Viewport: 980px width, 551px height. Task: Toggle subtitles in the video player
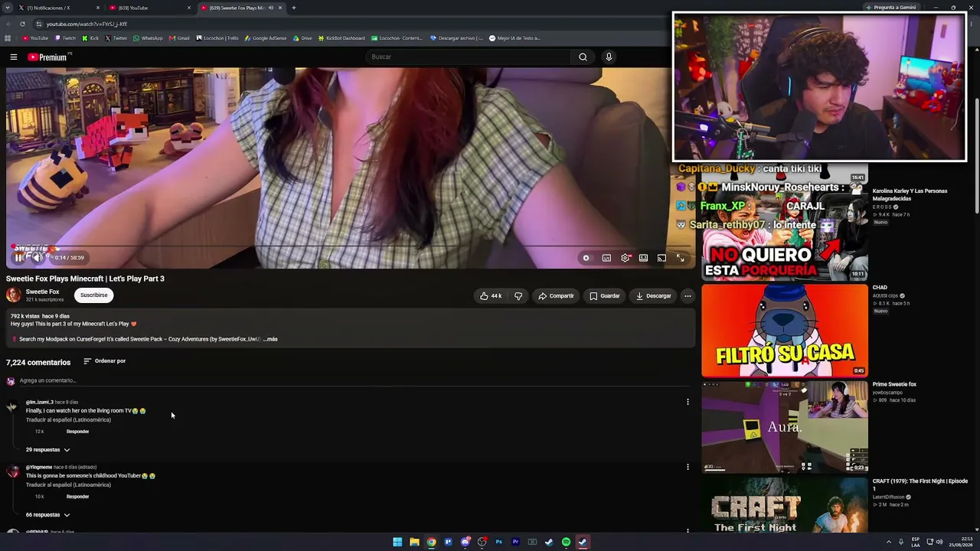pyautogui.click(x=606, y=258)
